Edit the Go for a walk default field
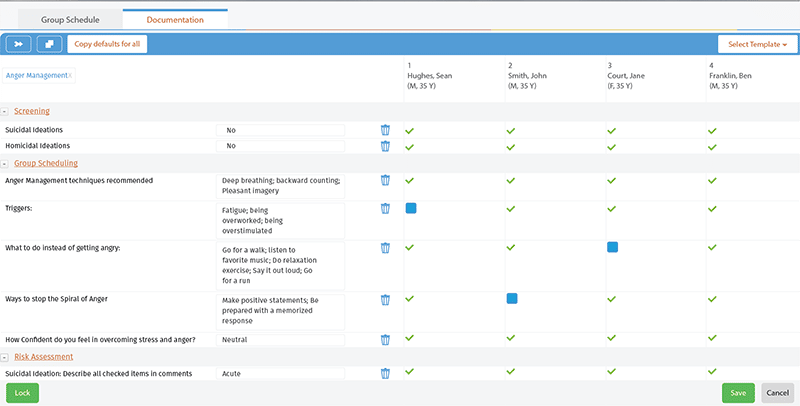This screenshot has height=406, width=800. pos(280,266)
